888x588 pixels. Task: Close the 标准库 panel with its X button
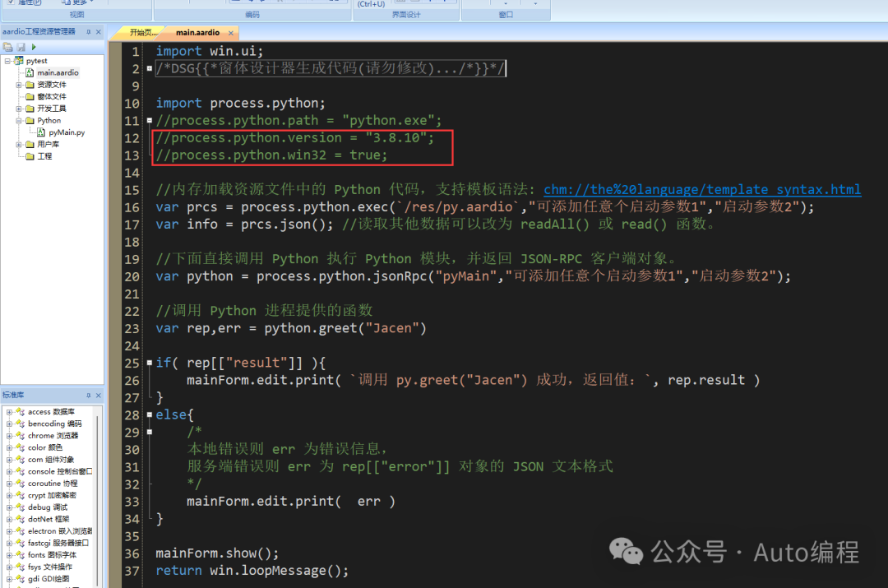point(98,396)
